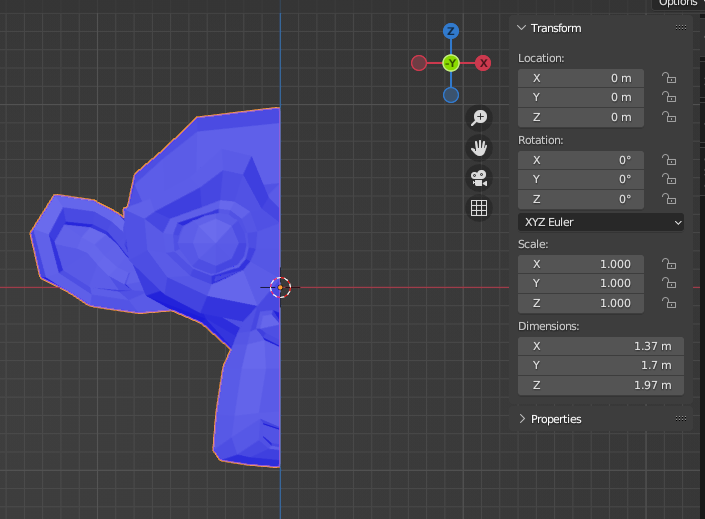The width and height of the screenshot is (705, 519).
Task: Click the Rotation Z value field
Action: (x=581, y=199)
